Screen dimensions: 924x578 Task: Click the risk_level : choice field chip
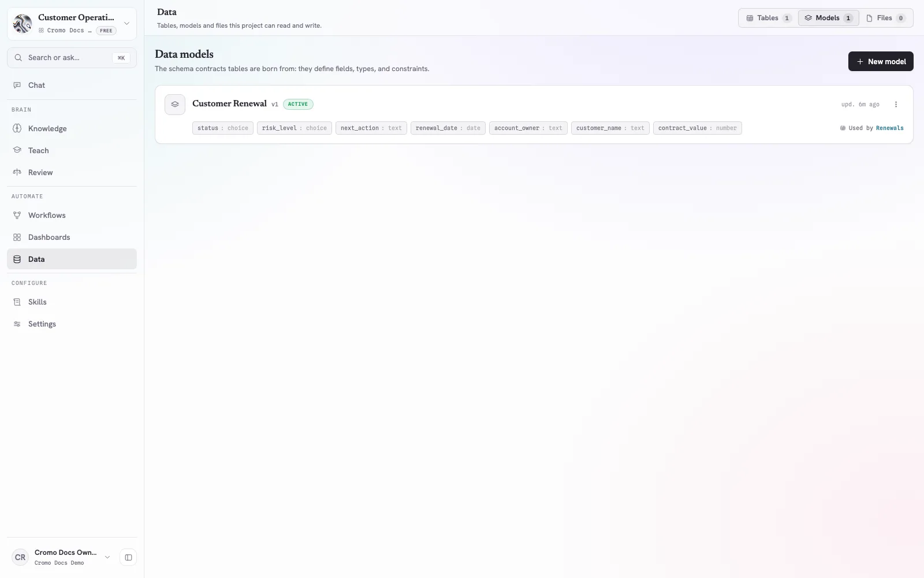pyautogui.click(x=295, y=128)
